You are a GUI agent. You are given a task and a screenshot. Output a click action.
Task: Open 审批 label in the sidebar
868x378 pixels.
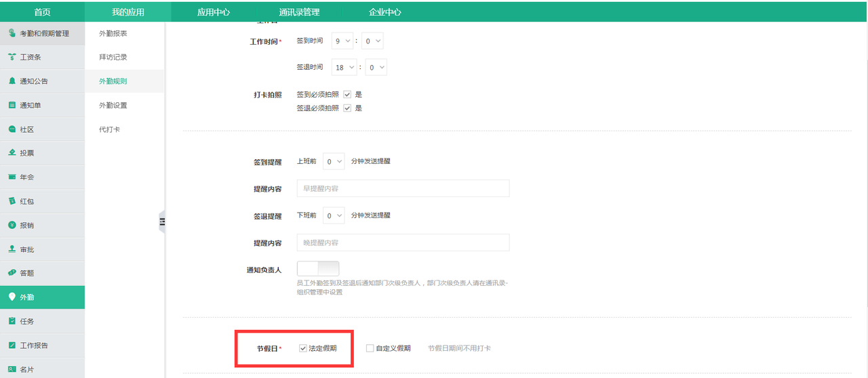click(x=27, y=250)
